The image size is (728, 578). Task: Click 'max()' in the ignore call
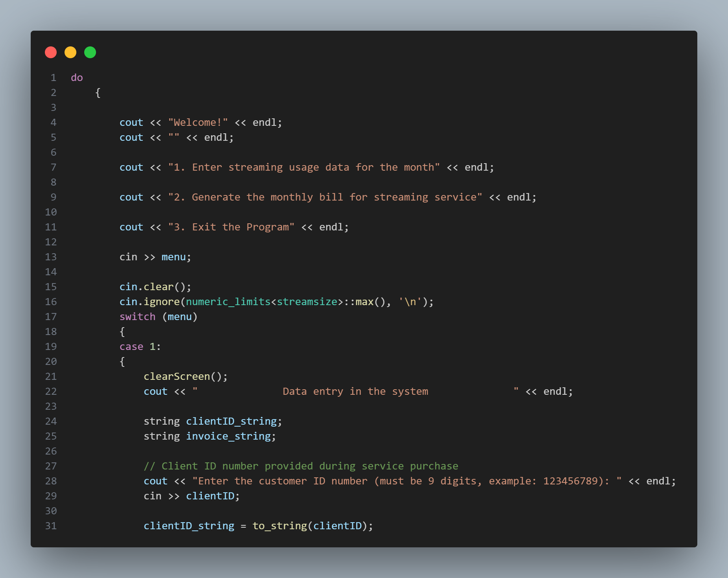pos(370,302)
